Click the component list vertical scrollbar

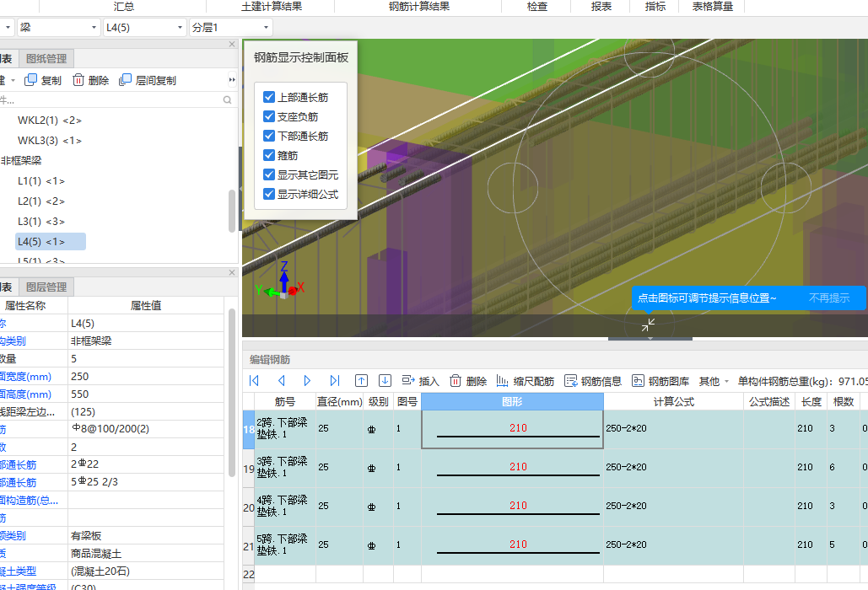pos(232,211)
